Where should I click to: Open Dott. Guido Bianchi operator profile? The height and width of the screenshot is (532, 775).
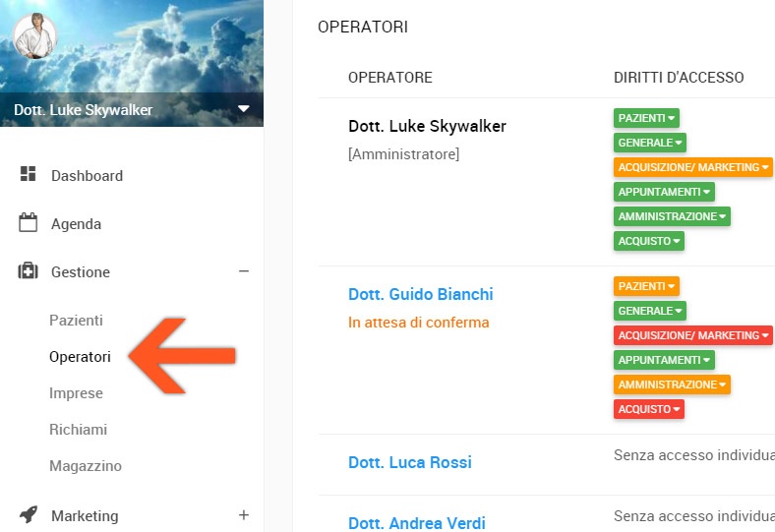420,294
